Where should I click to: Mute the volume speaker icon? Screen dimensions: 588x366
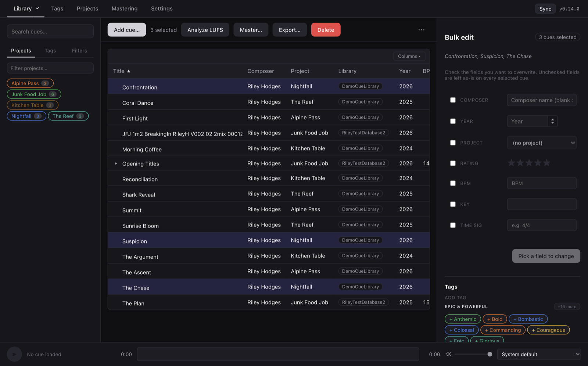(448, 354)
